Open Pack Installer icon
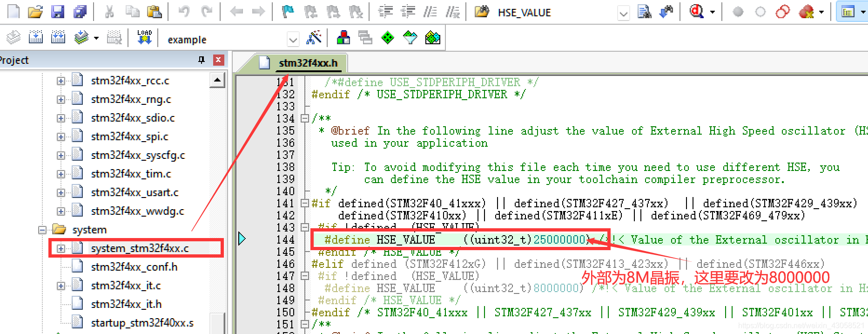Image resolution: width=868 pixels, height=334 pixels. coord(433,37)
